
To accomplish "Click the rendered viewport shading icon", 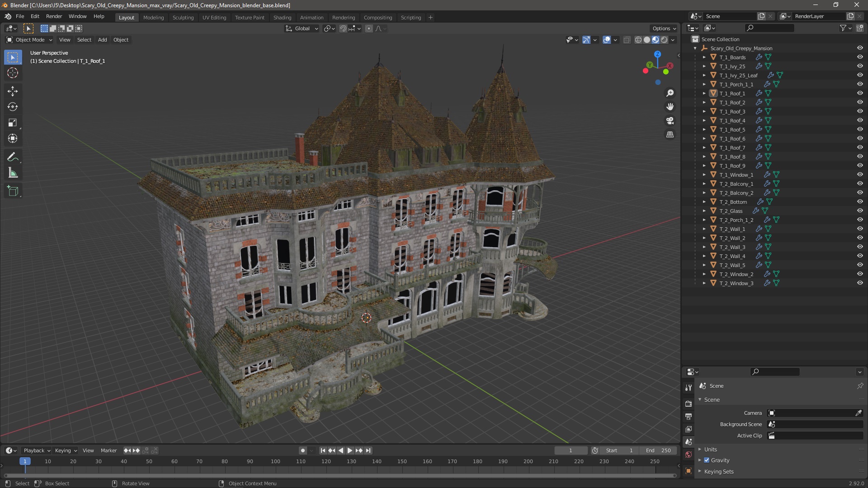I will [664, 39].
